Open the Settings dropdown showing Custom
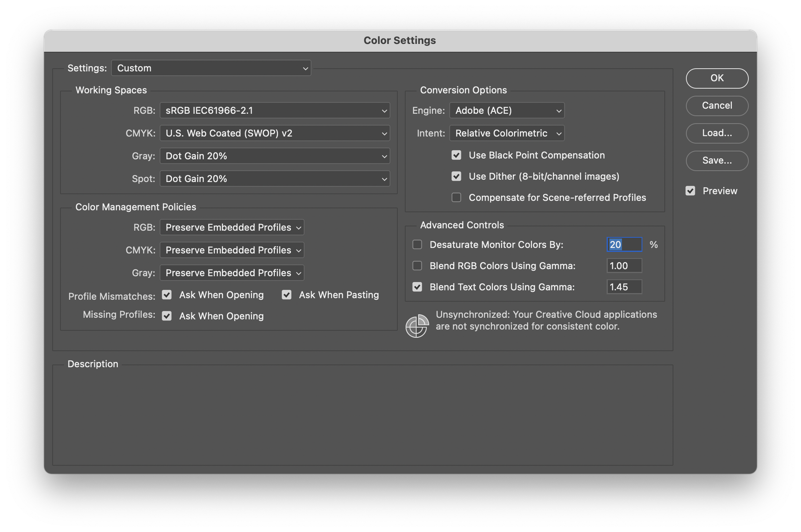The width and height of the screenshot is (801, 532). (x=211, y=68)
